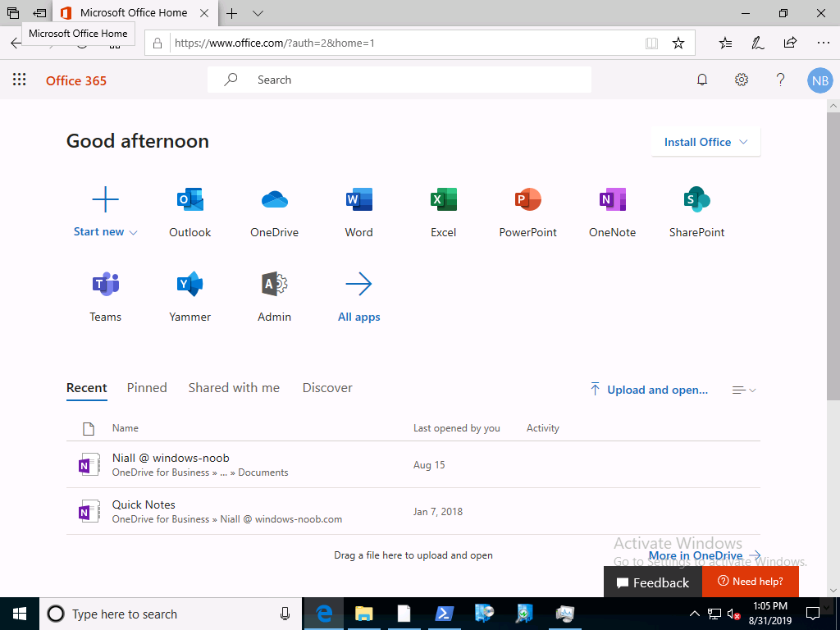Screen dimensions: 840x630
Task: Open the Windows Start menu
Action: [20, 614]
